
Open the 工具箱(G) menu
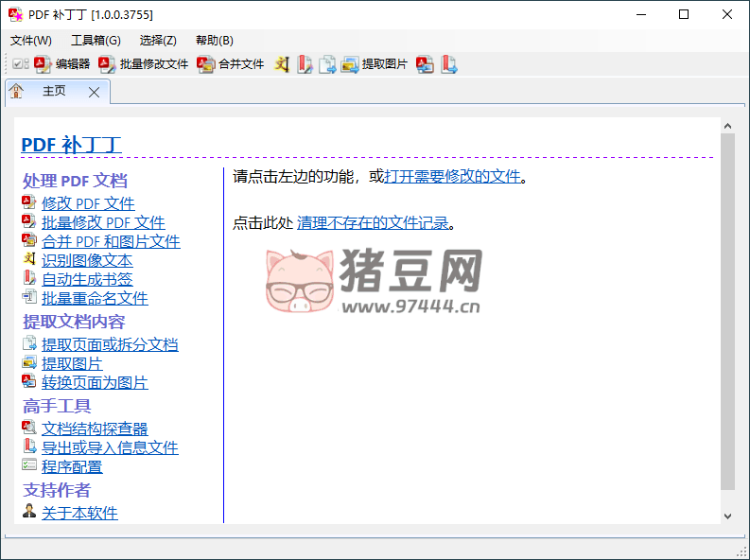(x=96, y=40)
